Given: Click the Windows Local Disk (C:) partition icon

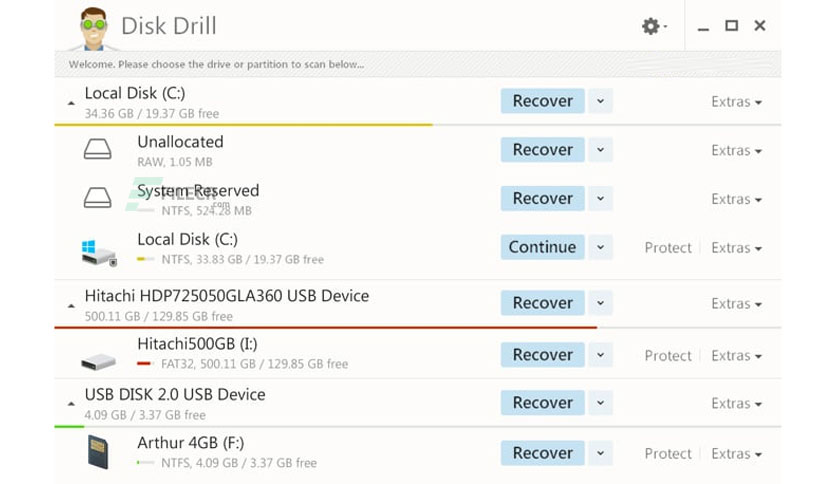Looking at the screenshot, I should [99, 253].
